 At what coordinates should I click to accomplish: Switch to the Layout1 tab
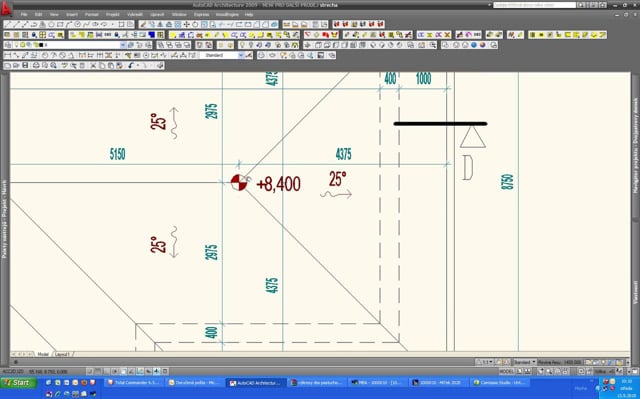[62, 355]
